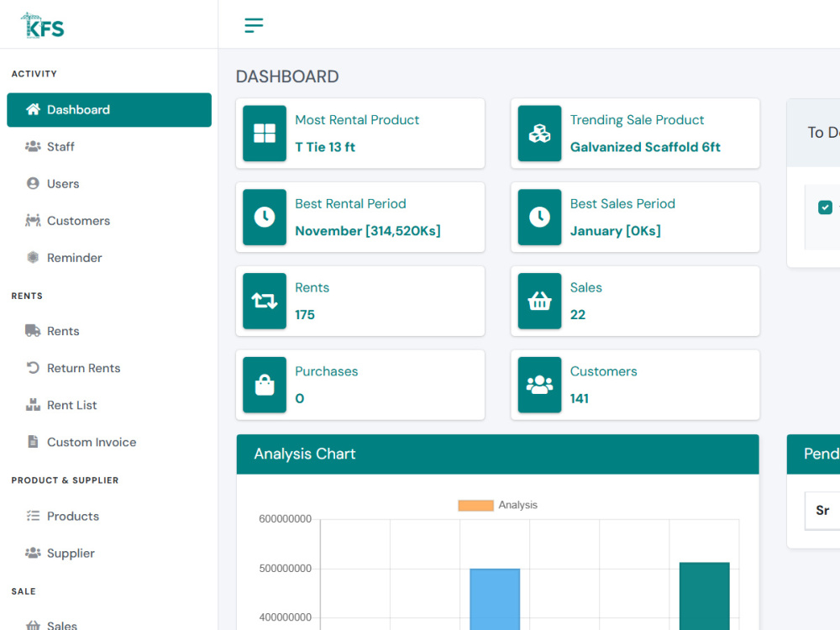This screenshot has width=840, height=630.
Task: Click the Sr column header
Action: coord(822,511)
